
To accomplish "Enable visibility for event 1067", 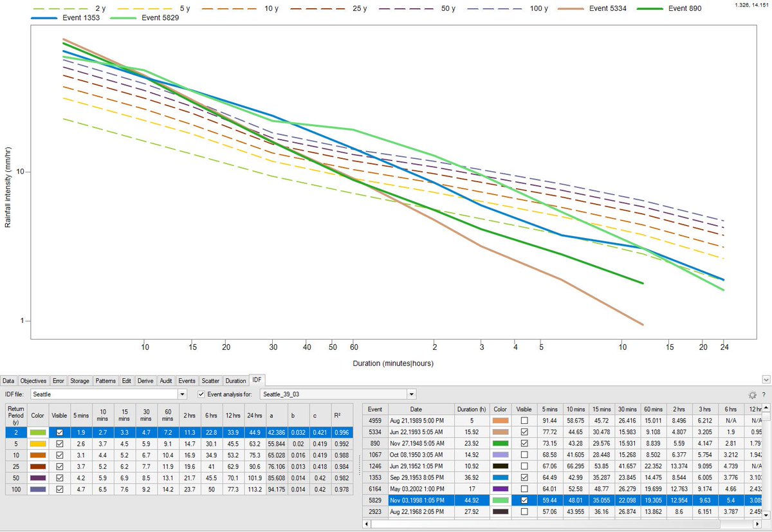I will click(524, 455).
